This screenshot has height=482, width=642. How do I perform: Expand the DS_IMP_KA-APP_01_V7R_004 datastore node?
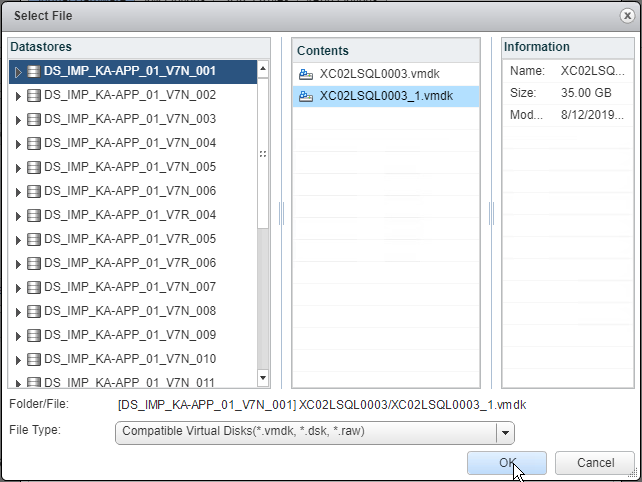pyautogui.click(x=18, y=215)
